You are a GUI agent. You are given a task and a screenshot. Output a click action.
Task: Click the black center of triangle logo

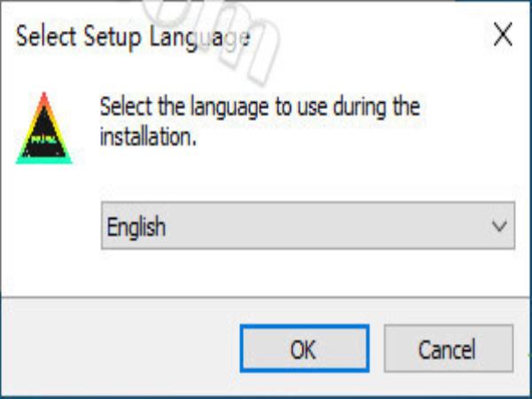[44, 137]
